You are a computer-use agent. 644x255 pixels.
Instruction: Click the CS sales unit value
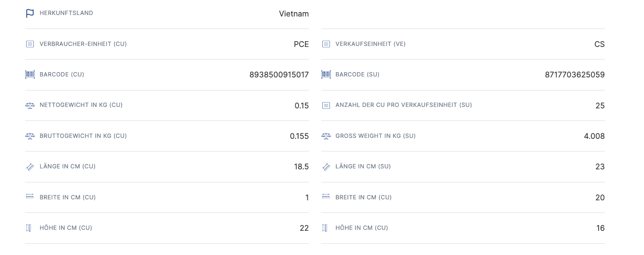coord(600,44)
